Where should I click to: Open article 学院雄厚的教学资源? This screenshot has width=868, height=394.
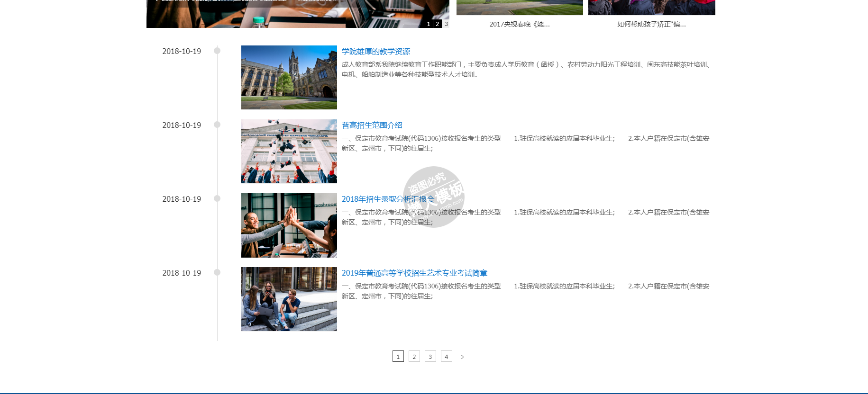pyautogui.click(x=375, y=52)
